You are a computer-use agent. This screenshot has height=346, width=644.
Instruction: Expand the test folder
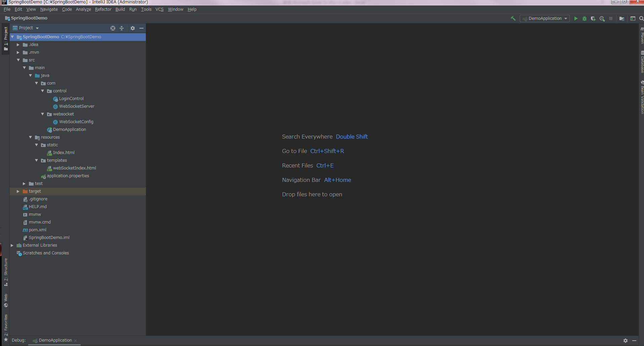24,184
